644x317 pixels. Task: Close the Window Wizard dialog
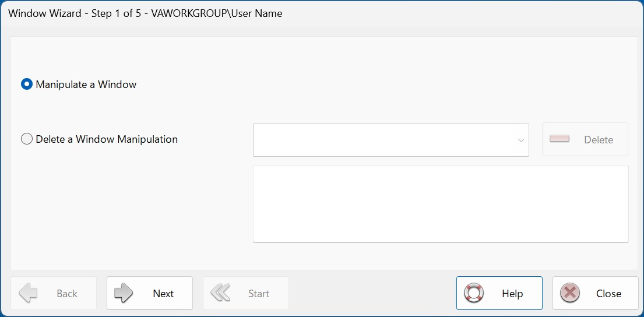(596, 293)
